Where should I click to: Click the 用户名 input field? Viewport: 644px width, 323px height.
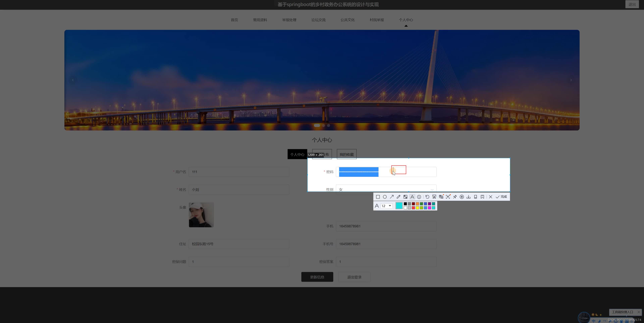pyautogui.click(x=239, y=172)
